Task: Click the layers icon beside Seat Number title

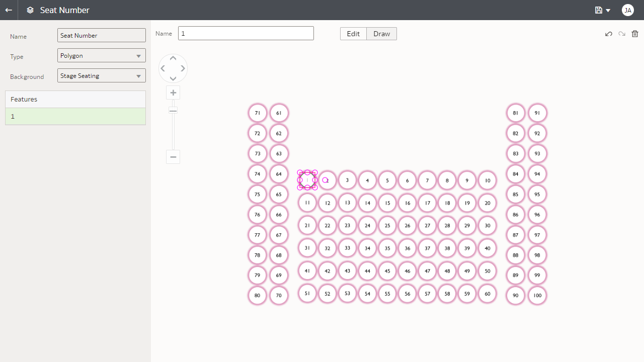Action: [30, 10]
